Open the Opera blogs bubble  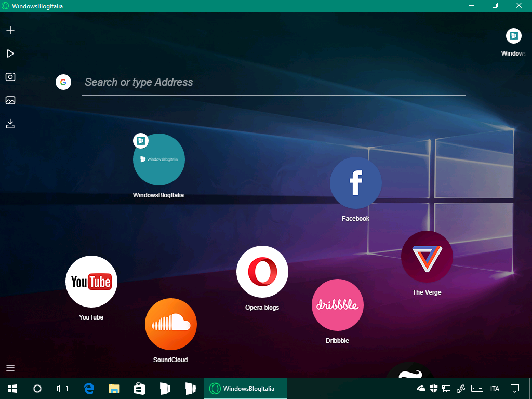coord(262,272)
